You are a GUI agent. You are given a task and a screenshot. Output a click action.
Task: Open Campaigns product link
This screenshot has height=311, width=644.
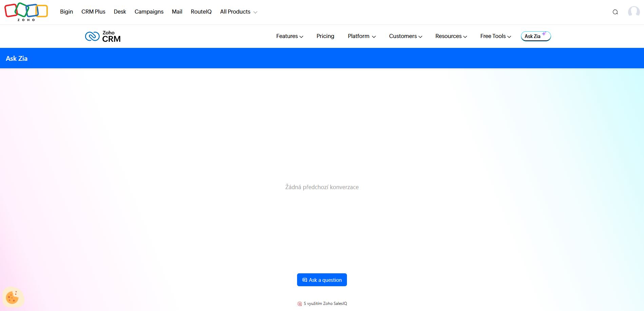pos(149,12)
